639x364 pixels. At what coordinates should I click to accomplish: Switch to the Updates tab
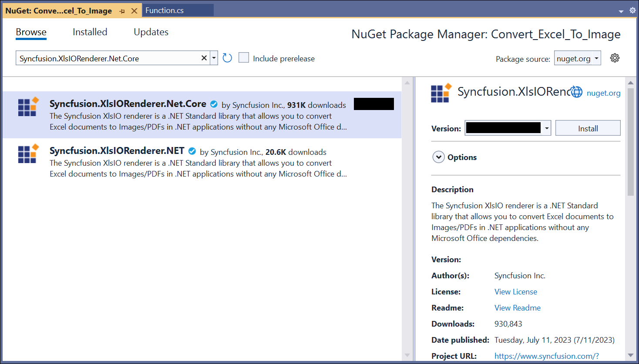point(151,32)
